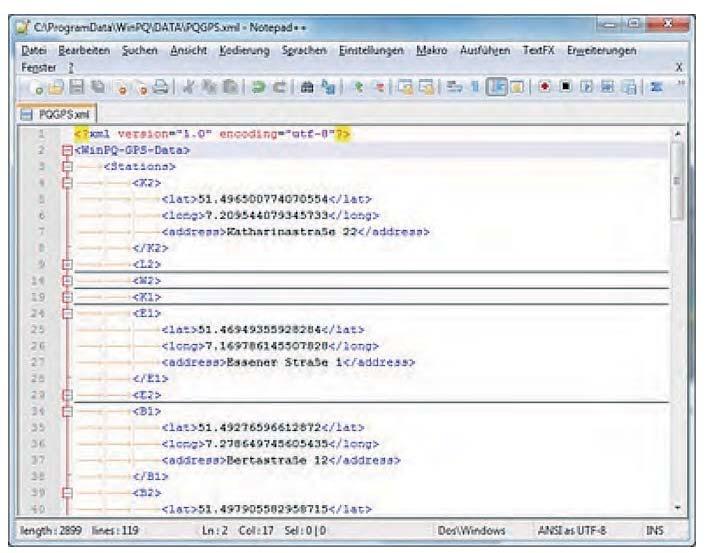
Task: Collapse the B2 node on line 39
Action: pyautogui.click(x=67, y=493)
